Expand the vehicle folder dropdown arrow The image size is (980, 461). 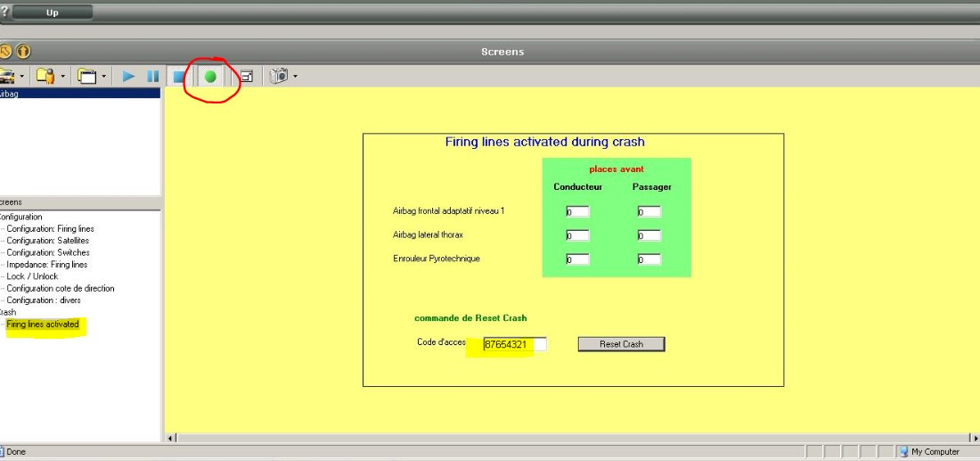[x=22, y=77]
